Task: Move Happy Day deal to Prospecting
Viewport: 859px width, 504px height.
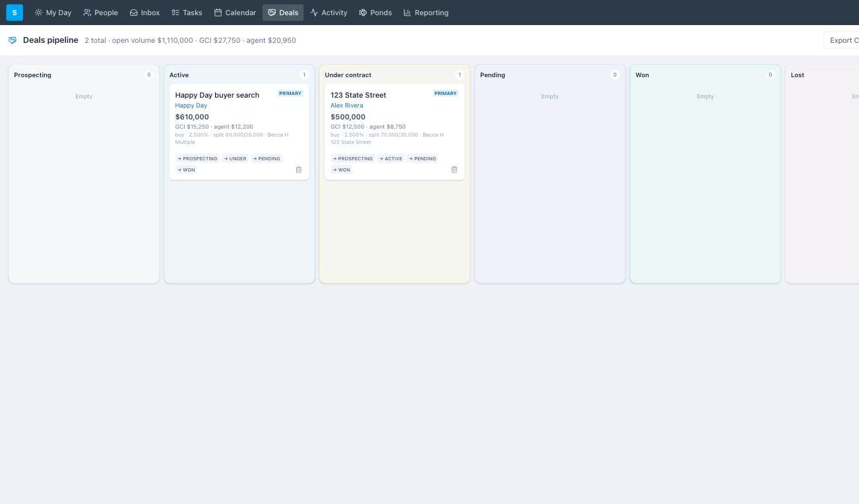Action: click(197, 158)
